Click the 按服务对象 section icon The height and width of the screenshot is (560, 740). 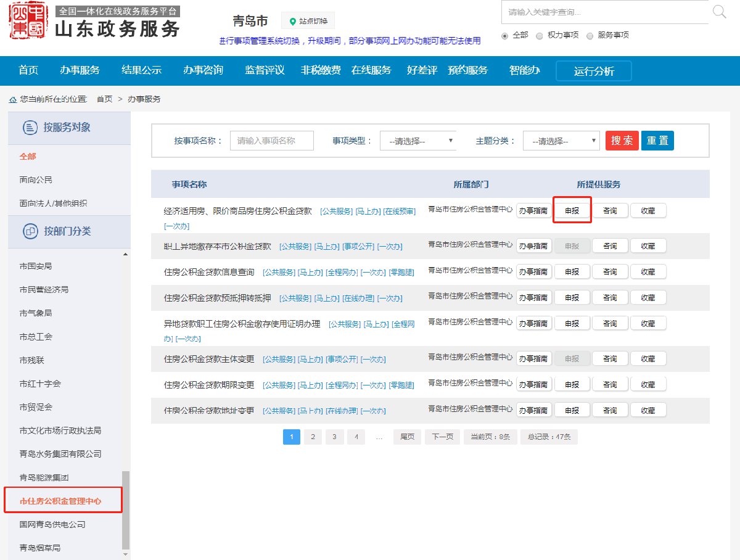[30, 128]
